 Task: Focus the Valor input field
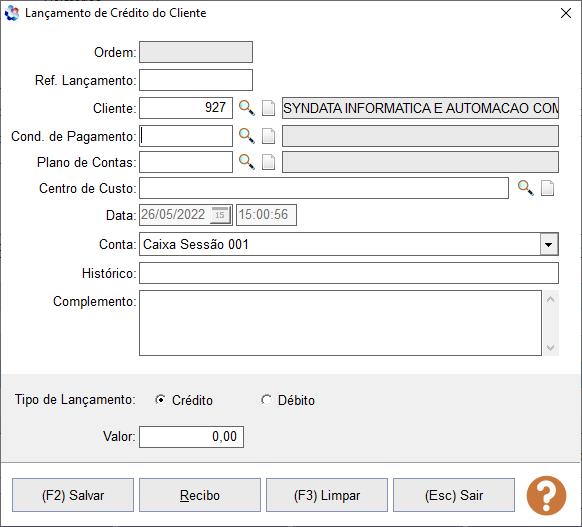[192, 436]
